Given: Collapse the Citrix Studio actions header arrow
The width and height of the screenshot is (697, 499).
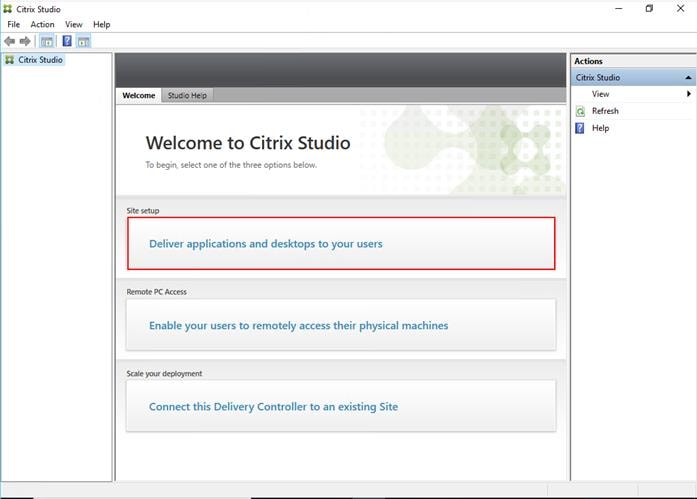Looking at the screenshot, I should coord(688,77).
